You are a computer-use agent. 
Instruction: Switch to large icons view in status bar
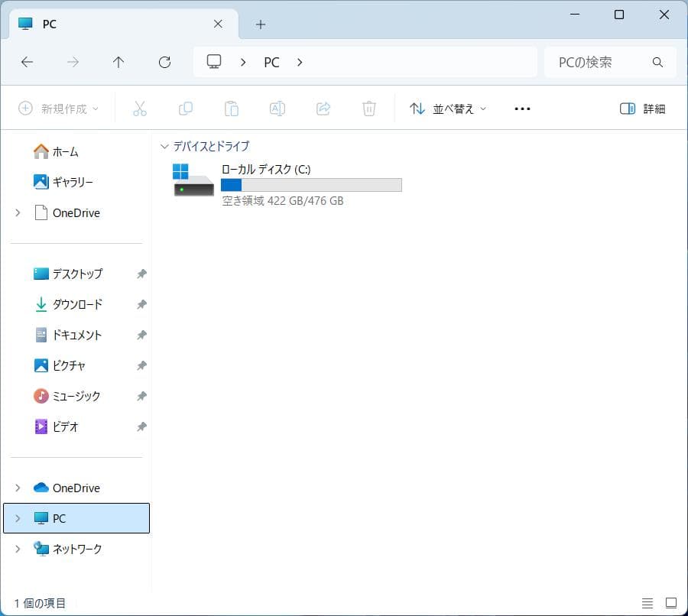pos(670,603)
